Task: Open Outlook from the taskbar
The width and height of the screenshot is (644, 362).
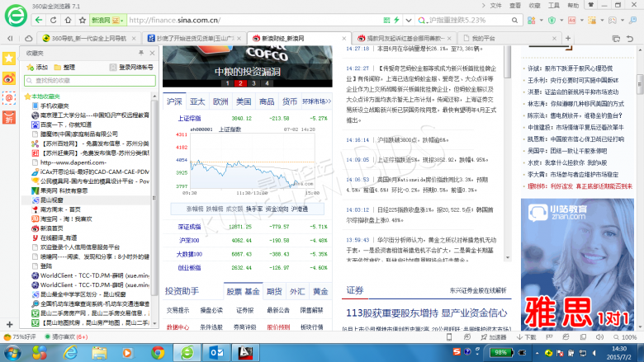Action: [216, 353]
